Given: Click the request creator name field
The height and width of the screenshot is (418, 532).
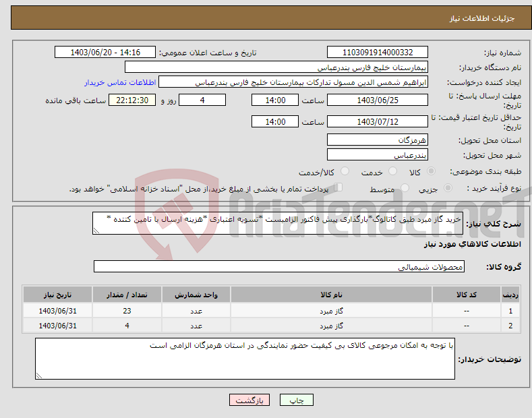Looking at the screenshot, I should (293, 82).
